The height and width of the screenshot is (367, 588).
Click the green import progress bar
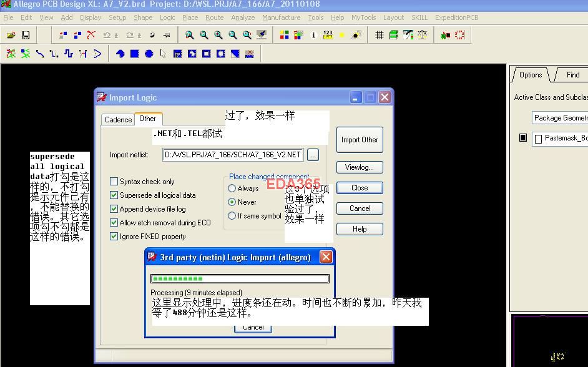[240, 278]
